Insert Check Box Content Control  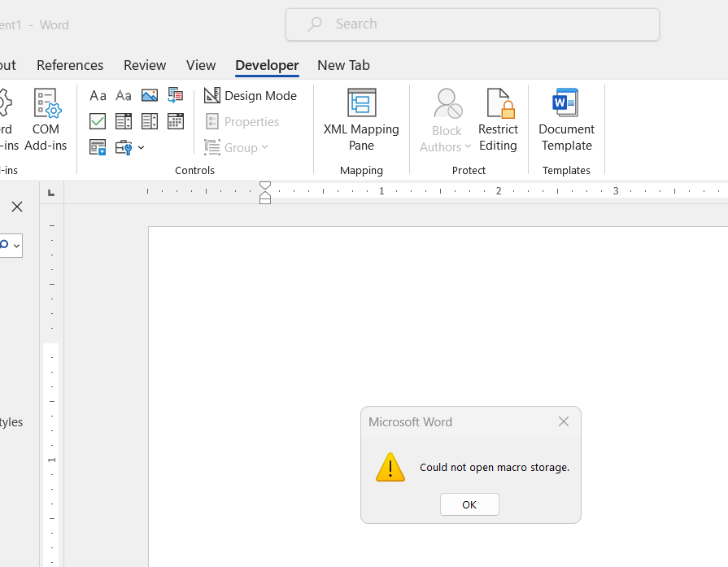pos(98,122)
